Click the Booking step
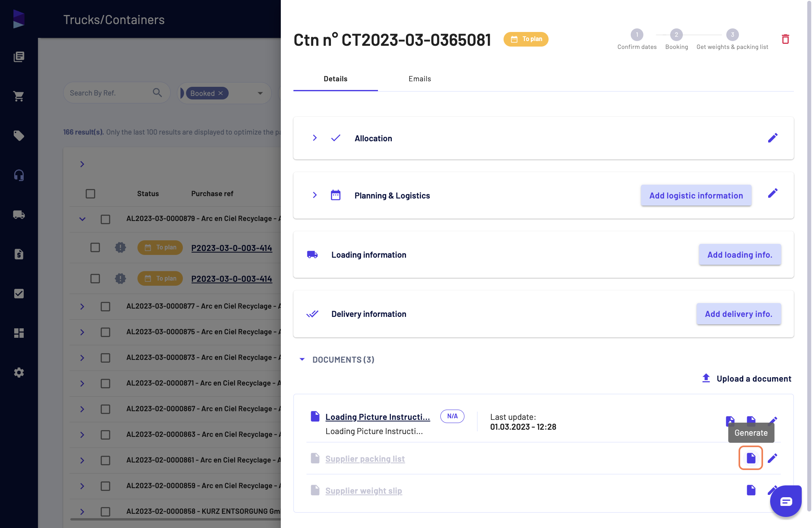This screenshot has height=528, width=812. 676,39
